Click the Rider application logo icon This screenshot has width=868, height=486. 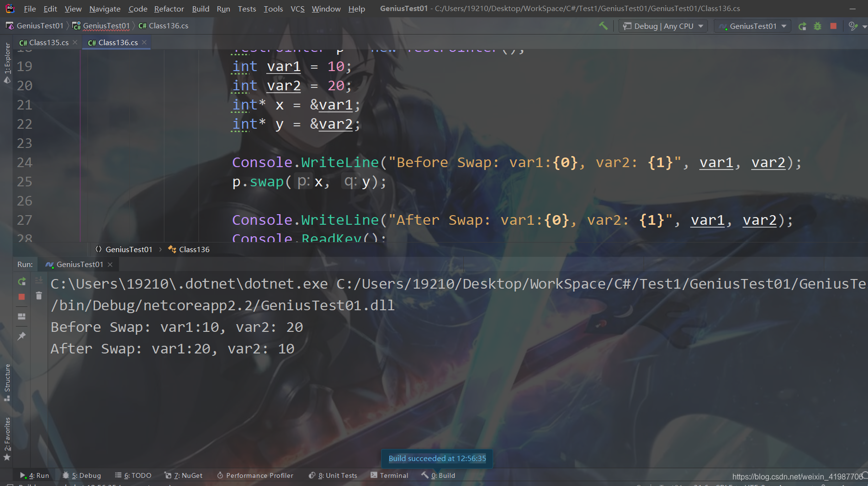click(x=10, y=9)
